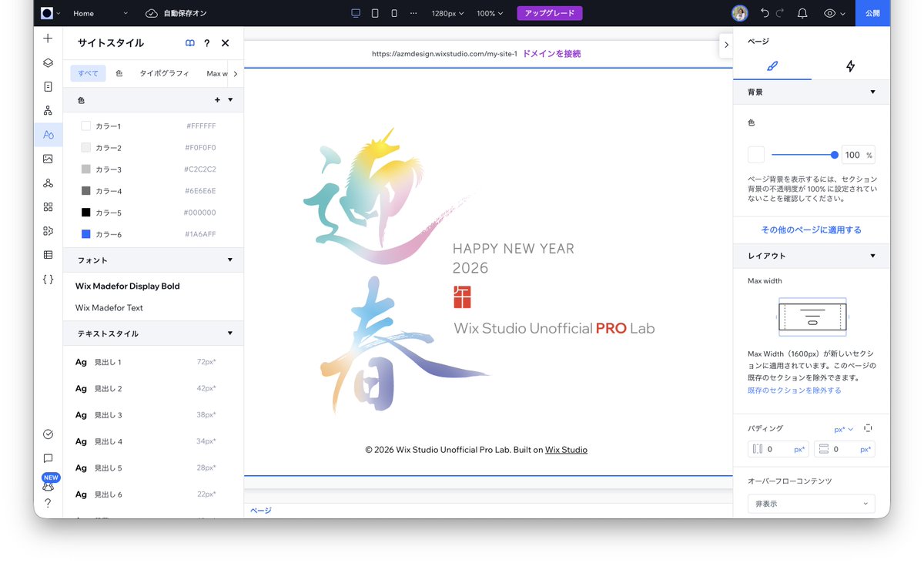
Task: Collapse the Text Styles section
Action: click(230, 333)
